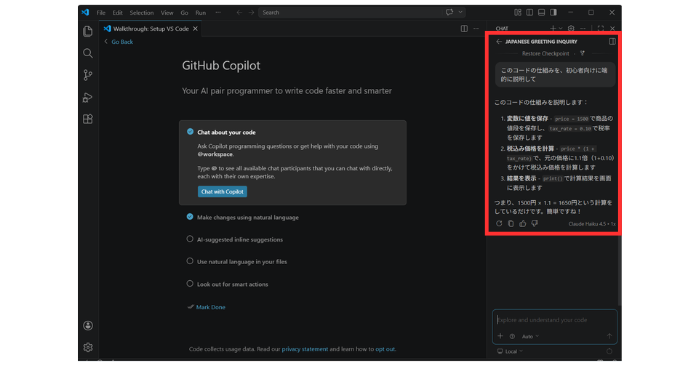Open the privacy statement link

coord(304,349)
